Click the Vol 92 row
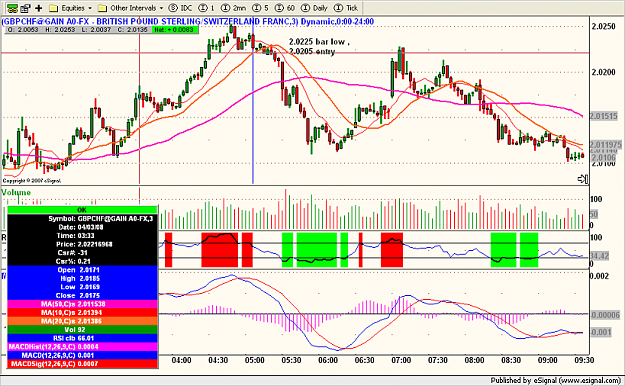Image resolution: width=625 pixels, height=386 pixels. 82,329
